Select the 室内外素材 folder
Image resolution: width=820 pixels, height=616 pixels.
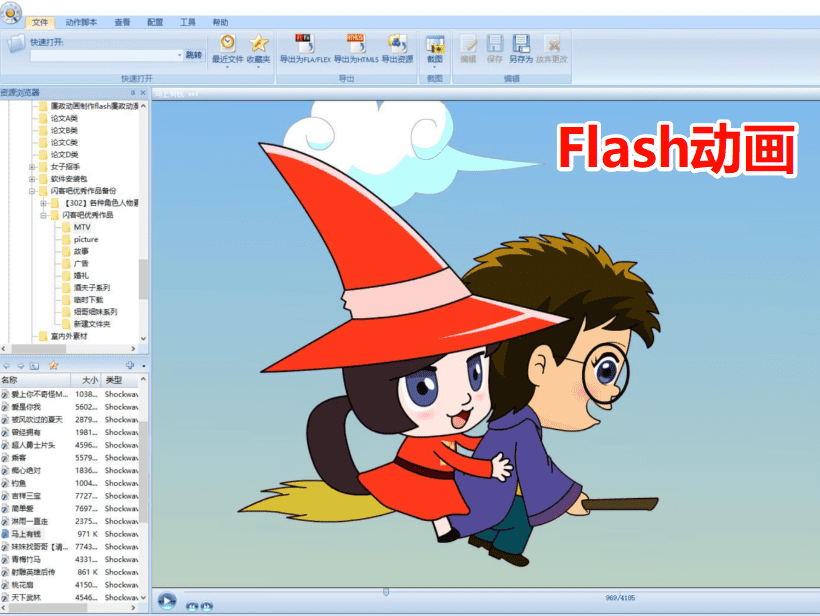pyautogui.click(x=69, y=336)
